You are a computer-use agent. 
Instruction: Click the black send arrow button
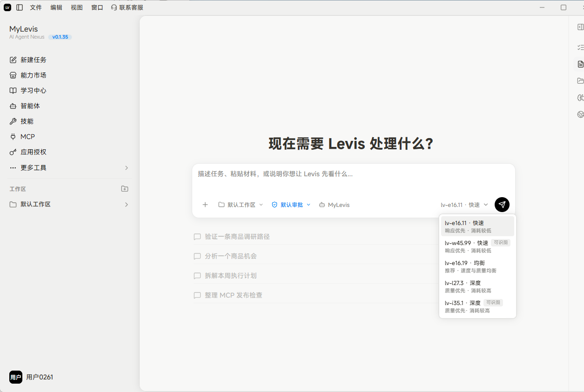click(x=502, y=205)
